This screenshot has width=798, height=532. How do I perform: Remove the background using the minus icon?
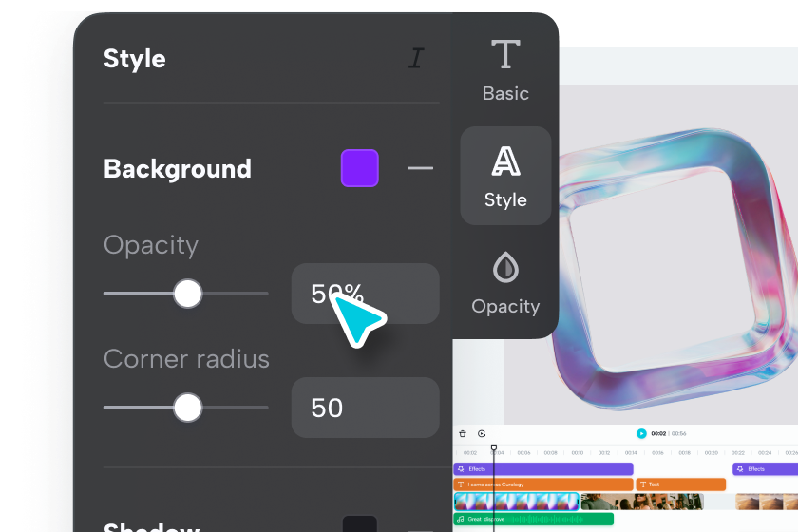pyautogui.click(x=420, y=168)
